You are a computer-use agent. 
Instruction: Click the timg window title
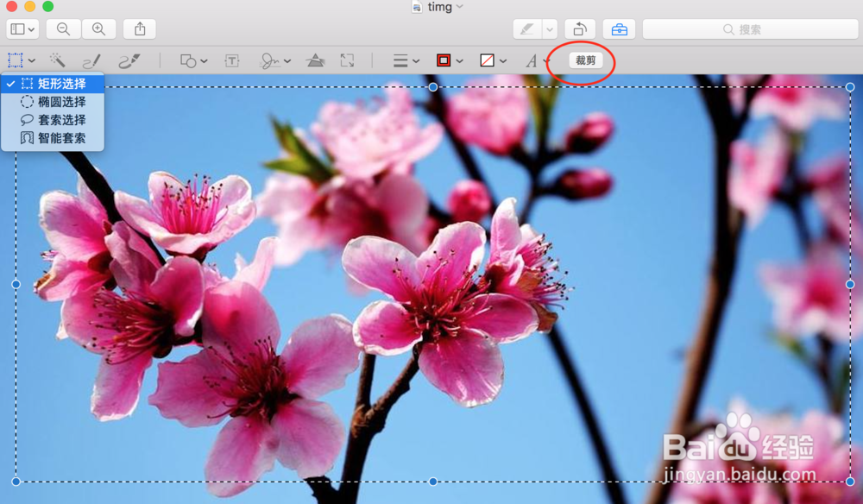tap(440, 7)
